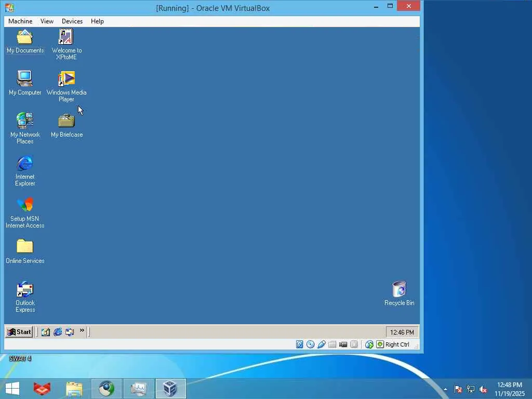532x399 pixels.
Task: Click the hard disk activity indicator
Action: click(x=299, y=344)
